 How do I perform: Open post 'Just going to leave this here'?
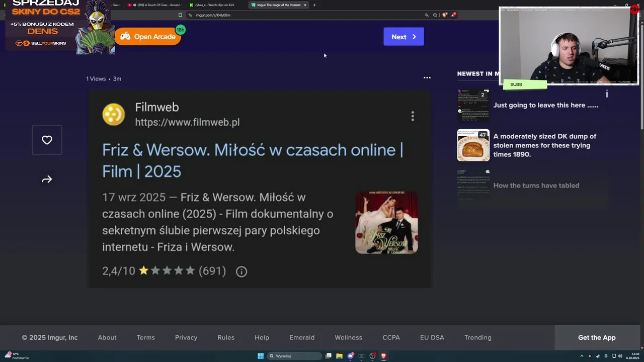[546, 106]
